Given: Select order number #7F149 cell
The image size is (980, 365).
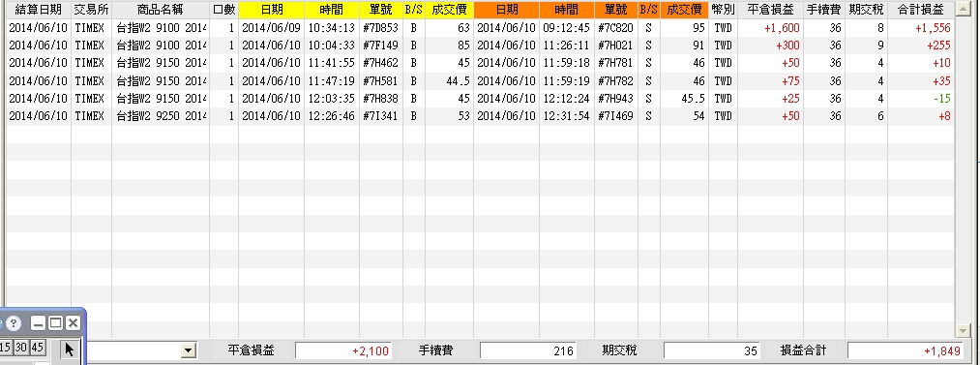Looking at the screenshot, I should [380, 46].
